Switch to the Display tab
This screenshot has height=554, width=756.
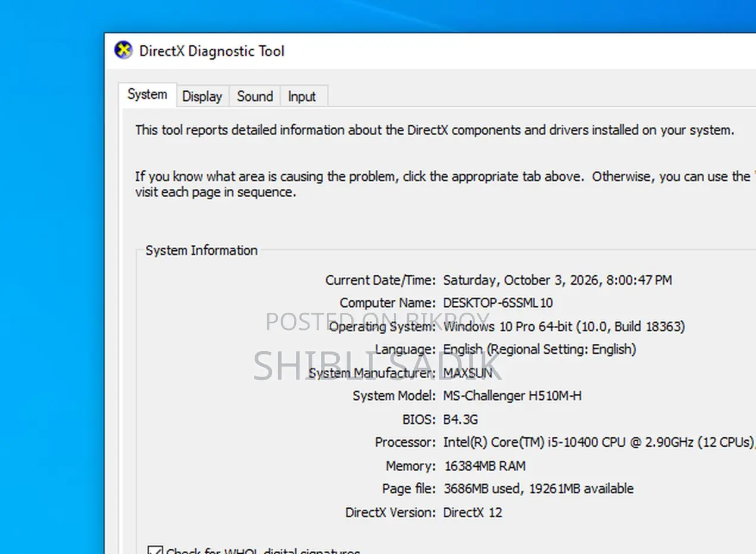(202, 97)
